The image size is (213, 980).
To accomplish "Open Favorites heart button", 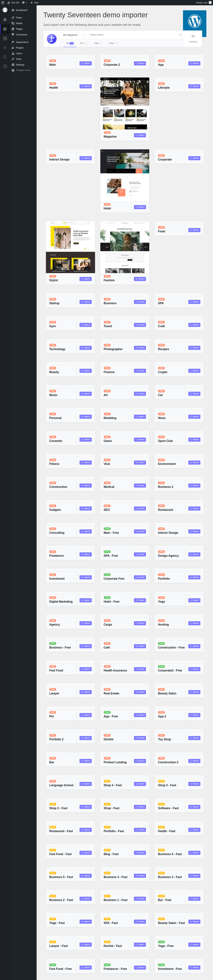I will click(193, 38).
